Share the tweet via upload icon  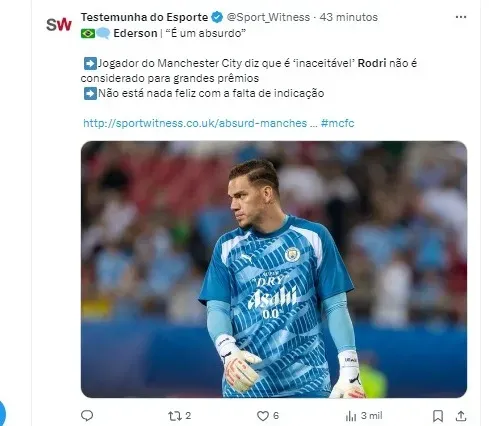(x=461, y=416)
